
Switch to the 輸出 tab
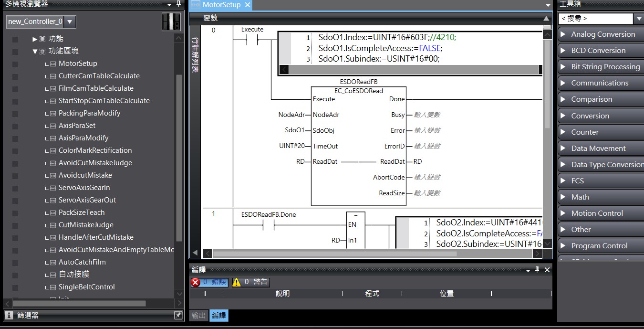pyautogui.click(x=199, y=315)
